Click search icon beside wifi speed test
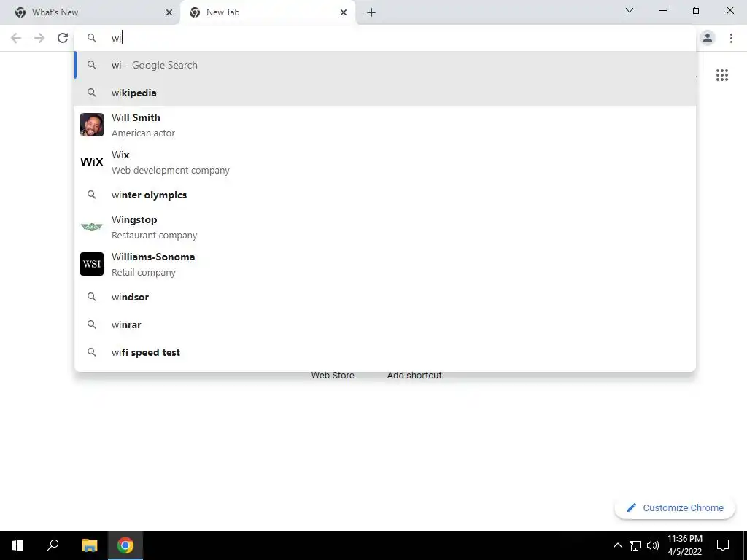 (92, 352)
